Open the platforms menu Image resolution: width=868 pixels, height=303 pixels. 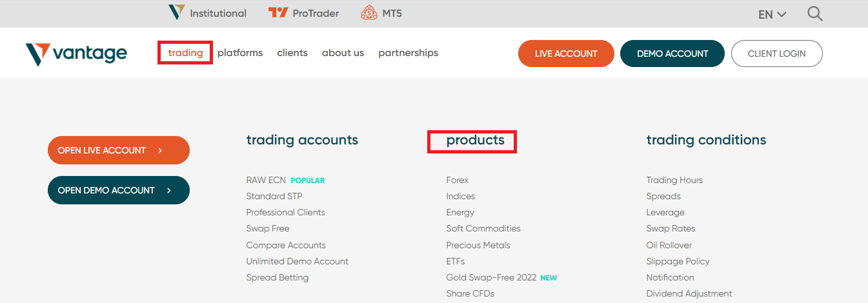coord(240,53)
